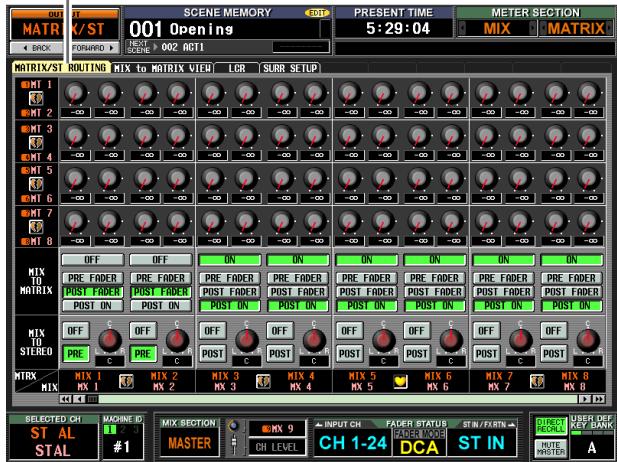Click ST IN fader status button
The height and width of the screenshot is (462, 617).
click(481, 443)
